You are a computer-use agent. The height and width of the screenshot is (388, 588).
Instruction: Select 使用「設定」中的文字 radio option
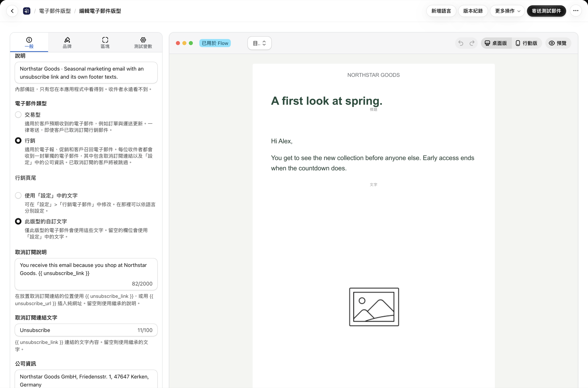tap(18, 196)
